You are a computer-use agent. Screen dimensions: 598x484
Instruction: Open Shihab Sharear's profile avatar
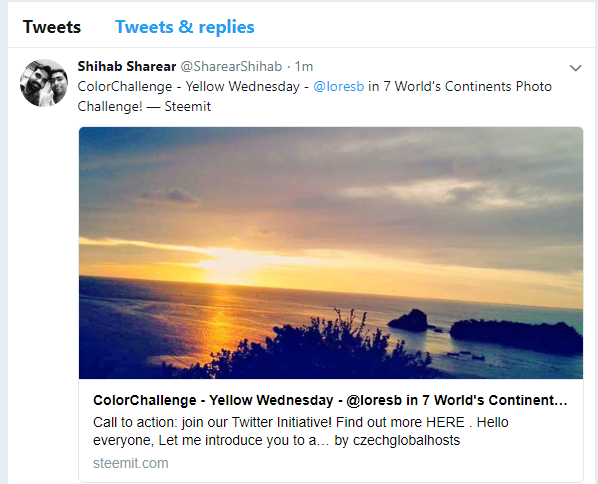tap(44, 83)
